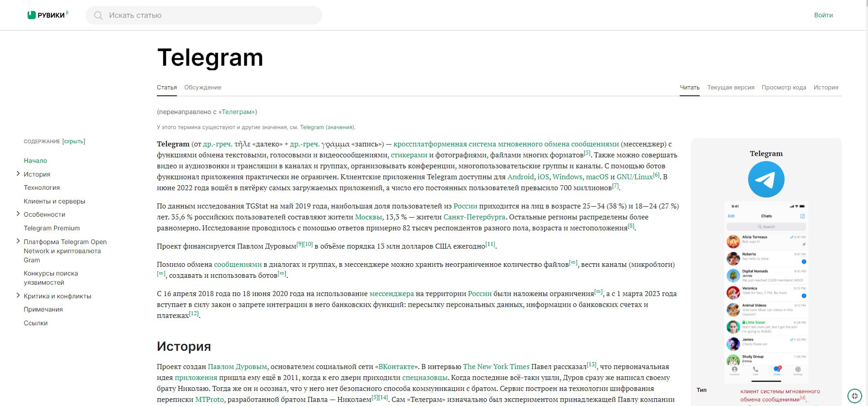Open the спецназовцы link
The image size is (868, 406).
425,378
